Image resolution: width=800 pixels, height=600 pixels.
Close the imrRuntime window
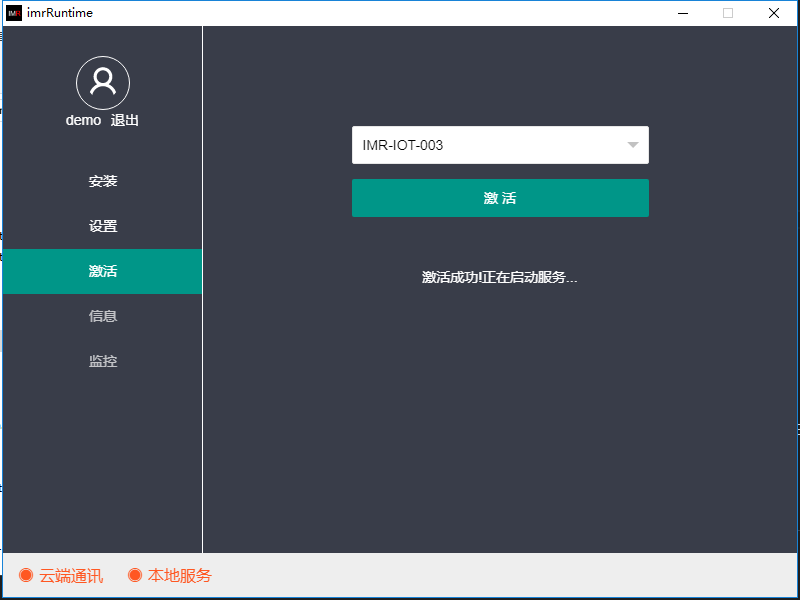click(773, 13)
